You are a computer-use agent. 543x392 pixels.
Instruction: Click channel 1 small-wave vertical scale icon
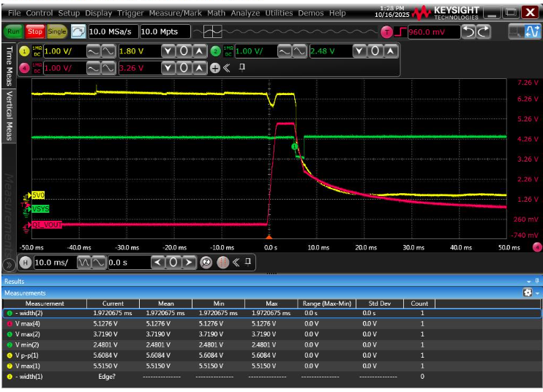point(93,51)
